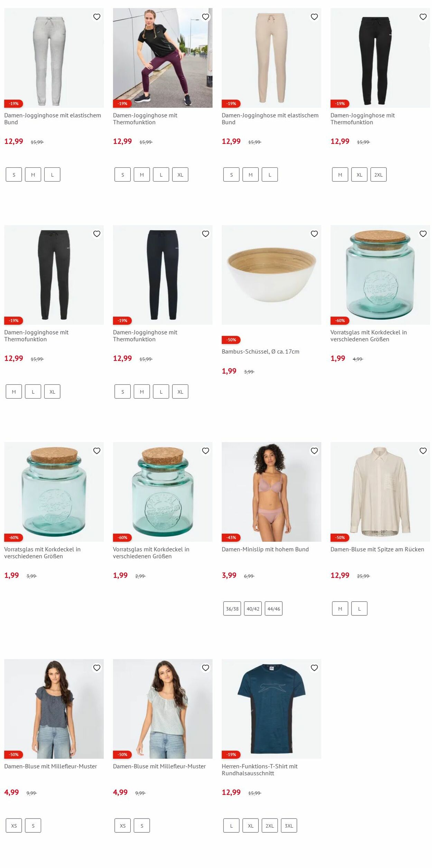This screenshot has height=868, width=432.
Task: Favorite the grey Damen-Jogginghose with heart icon
Action: pyautogui.click(x=97, y=17)
